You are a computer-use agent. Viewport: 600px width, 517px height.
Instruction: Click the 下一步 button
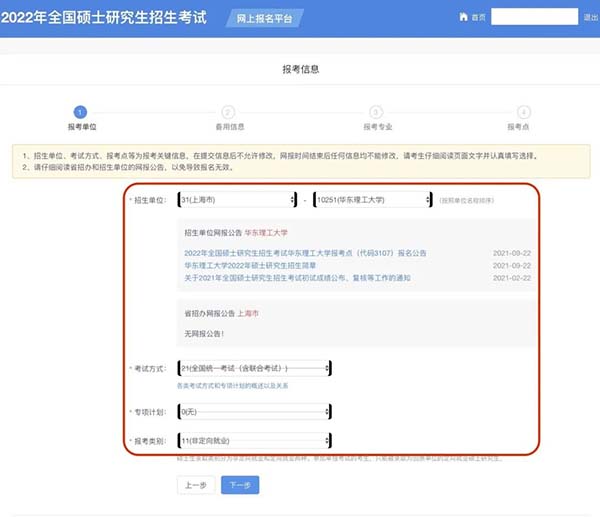[x=240, y=485]
